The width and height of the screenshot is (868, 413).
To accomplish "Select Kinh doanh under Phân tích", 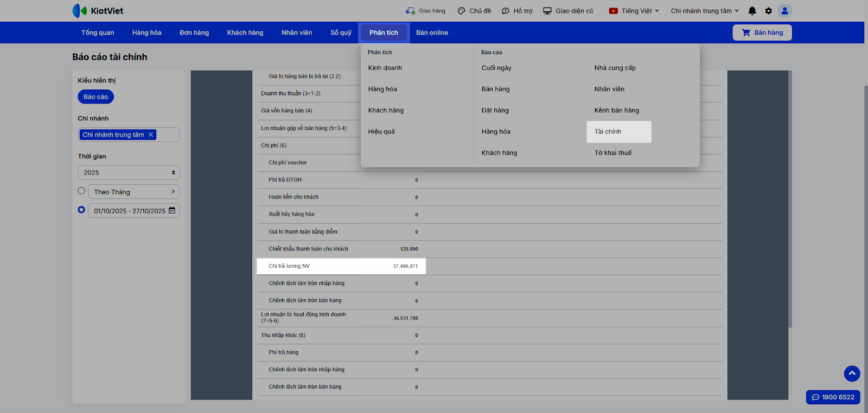I will (385, 68).
